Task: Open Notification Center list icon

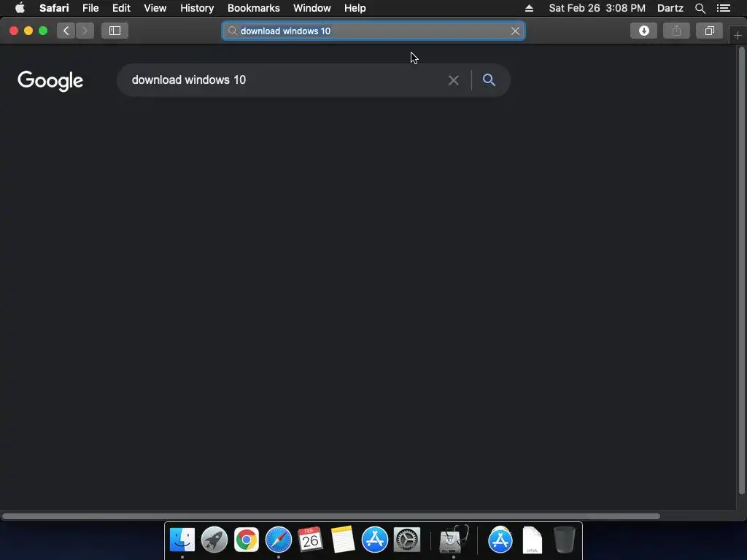Action: click(723, 8)
